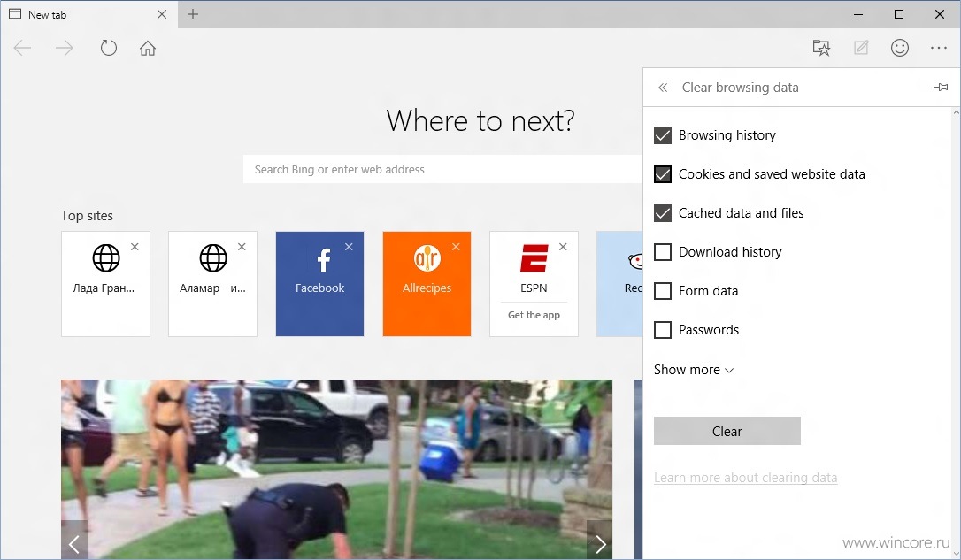Image resolution: width=961 pixels, height=560 pixels.
Task: Remove the Лада Гран tile
Action: coord(135,246)
